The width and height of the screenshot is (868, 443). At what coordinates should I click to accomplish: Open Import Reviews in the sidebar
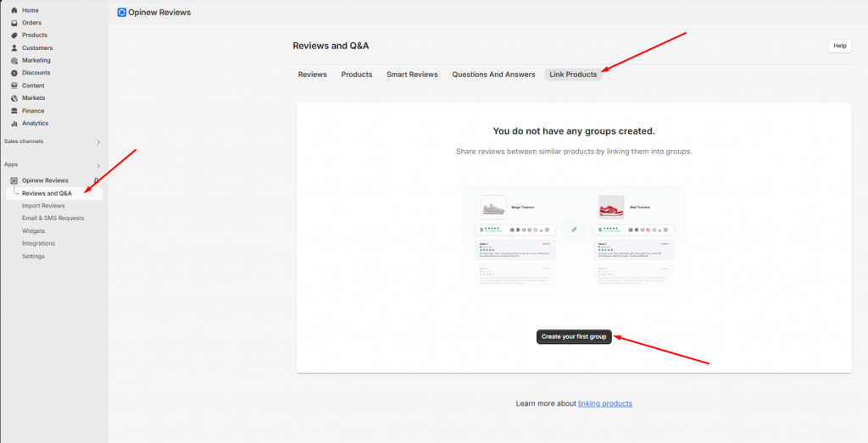[x=43, y=206]
